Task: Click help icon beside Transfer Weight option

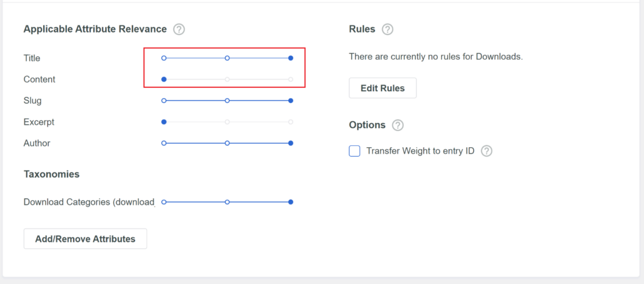Action: [x=486, y=151]
